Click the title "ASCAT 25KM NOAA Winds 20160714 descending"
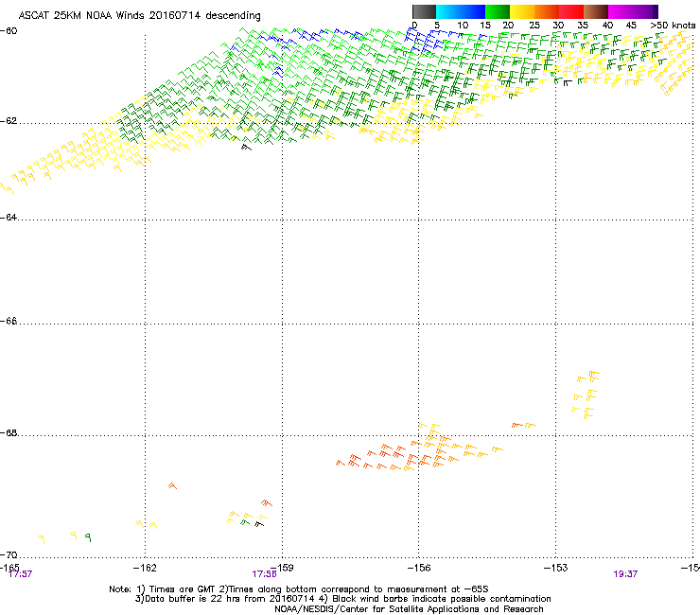This screenshot has height=615, width=700. point(139,16)
